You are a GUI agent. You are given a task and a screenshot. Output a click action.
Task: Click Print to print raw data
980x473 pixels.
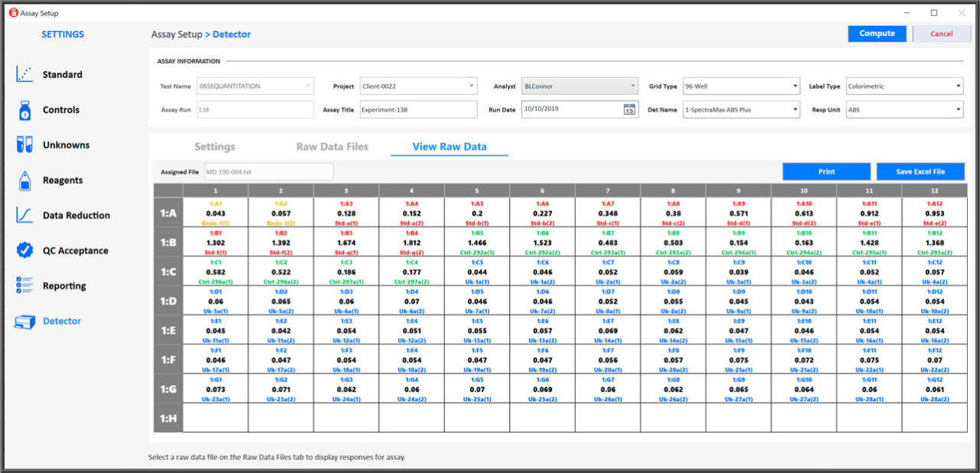(825, 171)
